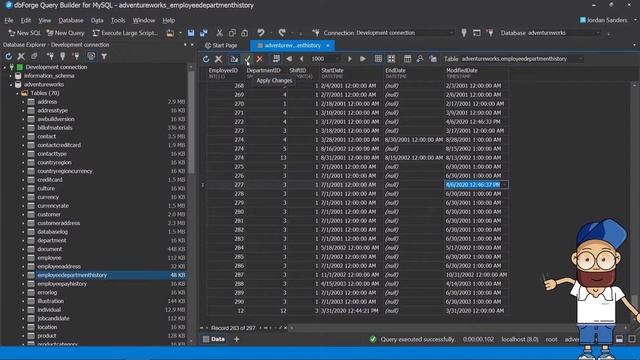Click the ModifiedDate column header
The image size is (640, 360).
476,73
